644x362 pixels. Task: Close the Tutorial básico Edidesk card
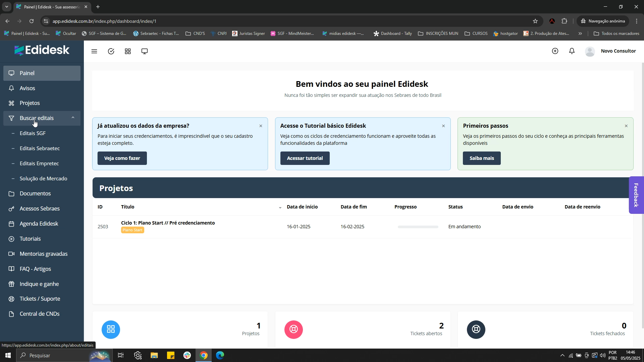[x=443, y=126]
